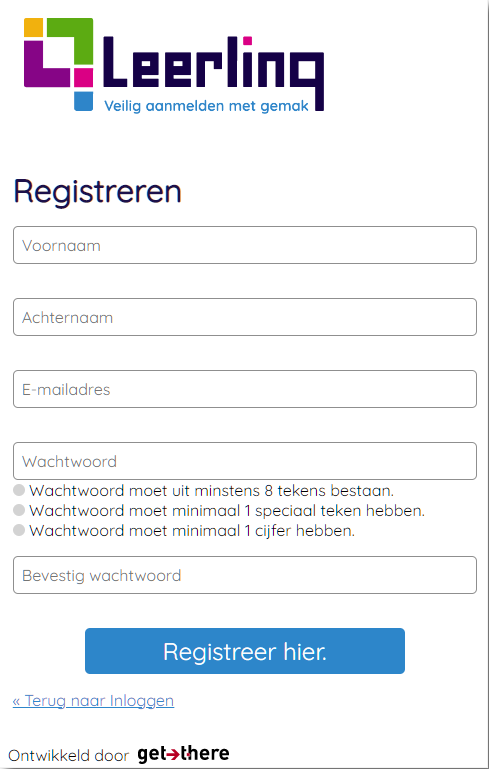Screen dimensions: 489x769
Task: Click the Ontwikkeld door footer text
Action: 69,756
